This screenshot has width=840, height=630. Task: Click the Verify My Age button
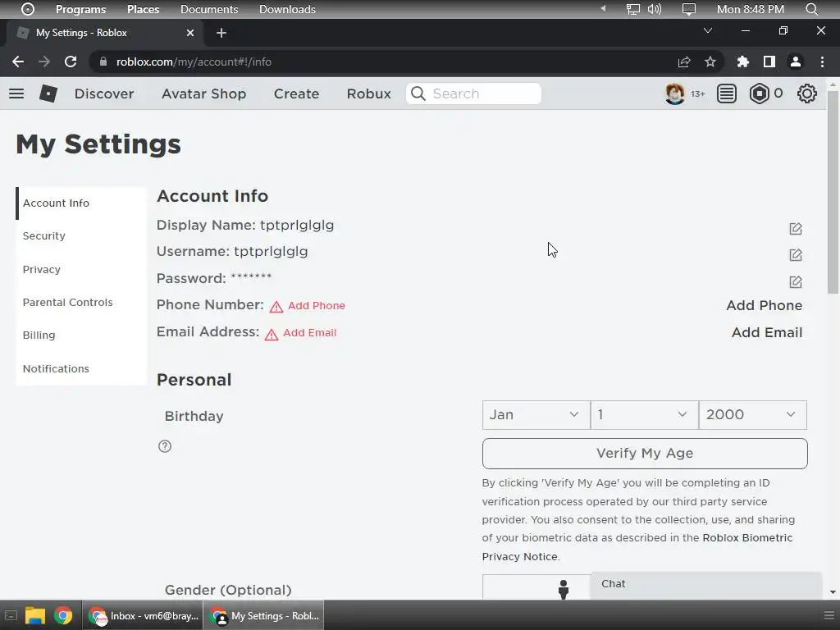[x=645, y=453]
